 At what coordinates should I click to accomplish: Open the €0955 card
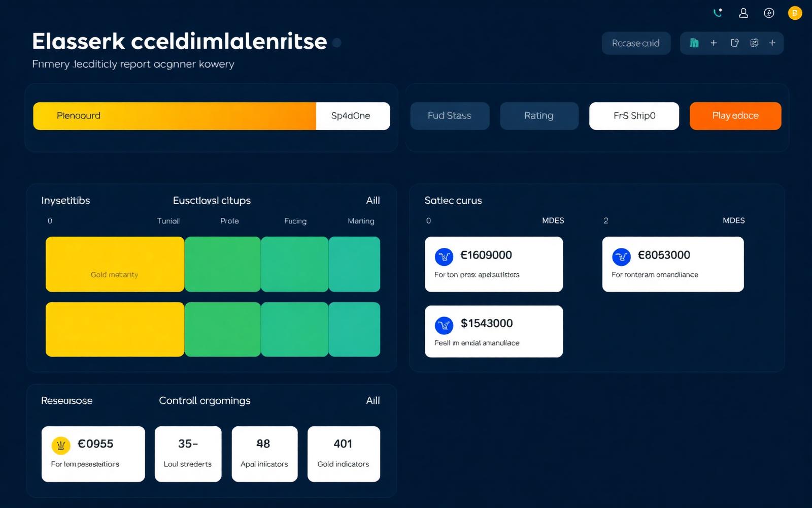[93, 454]
